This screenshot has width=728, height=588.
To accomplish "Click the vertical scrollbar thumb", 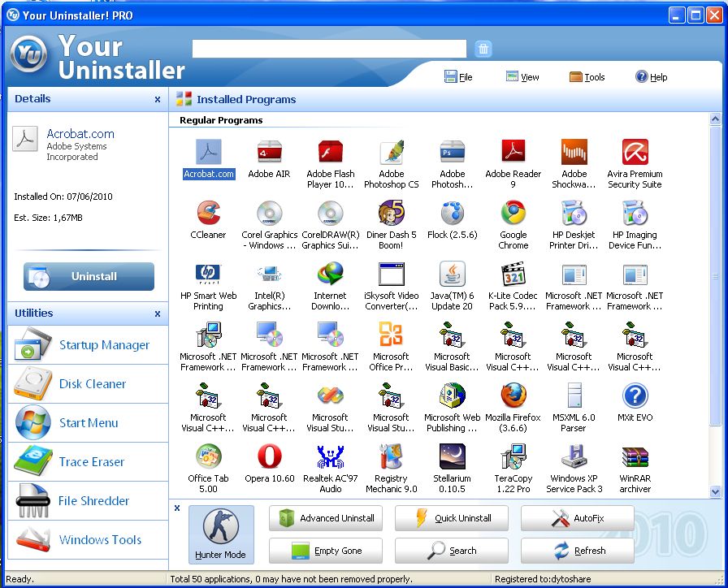I will click(715, 275).
